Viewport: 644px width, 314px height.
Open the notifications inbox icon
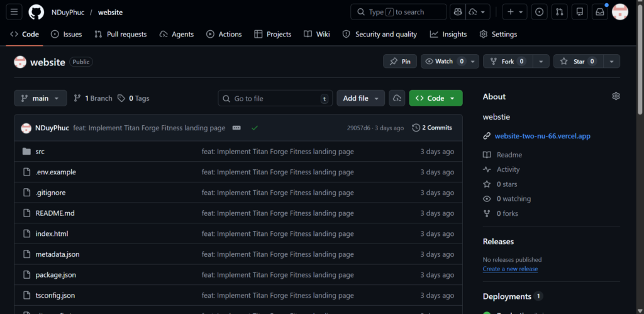click(599, 12)
